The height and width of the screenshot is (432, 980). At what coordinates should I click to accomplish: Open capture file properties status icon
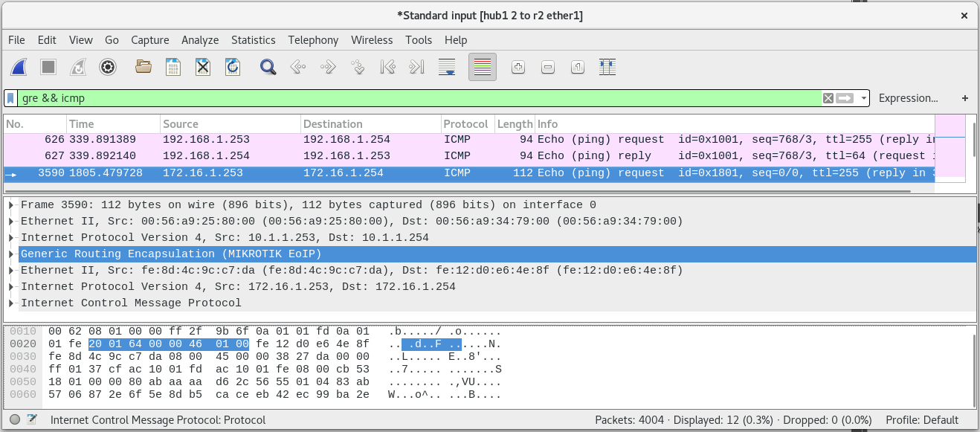tap(32, 420)
